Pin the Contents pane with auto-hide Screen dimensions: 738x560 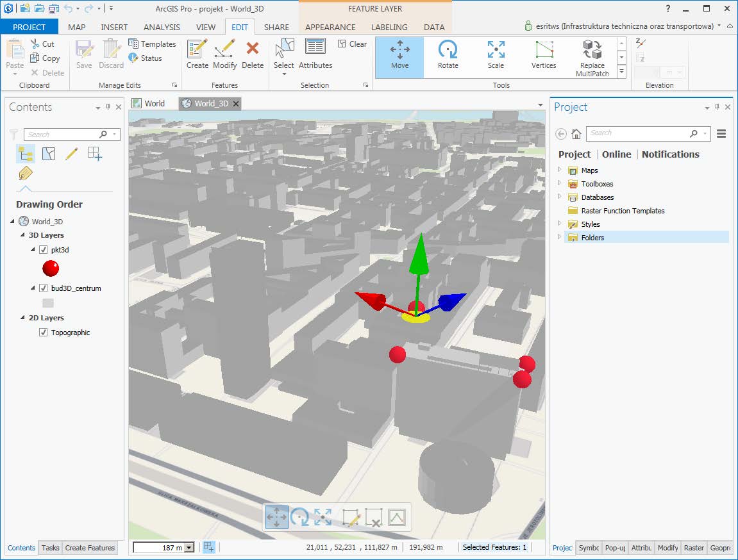point(108,107)
